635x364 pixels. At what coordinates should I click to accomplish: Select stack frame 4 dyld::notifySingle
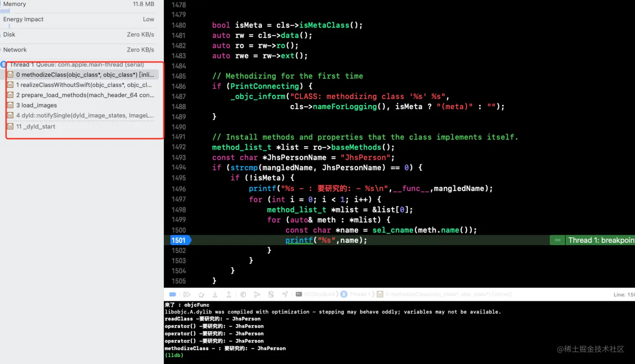tap(82, 115)
